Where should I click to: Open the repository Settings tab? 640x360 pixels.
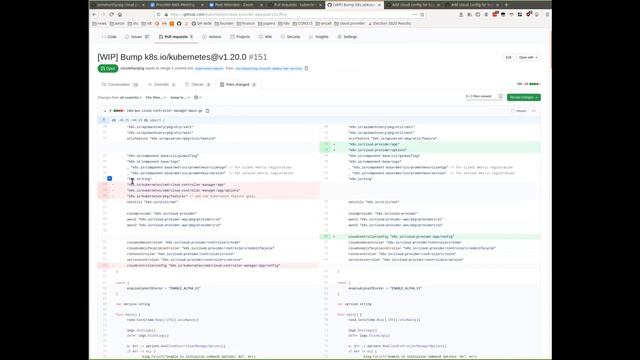click(347, 37)
